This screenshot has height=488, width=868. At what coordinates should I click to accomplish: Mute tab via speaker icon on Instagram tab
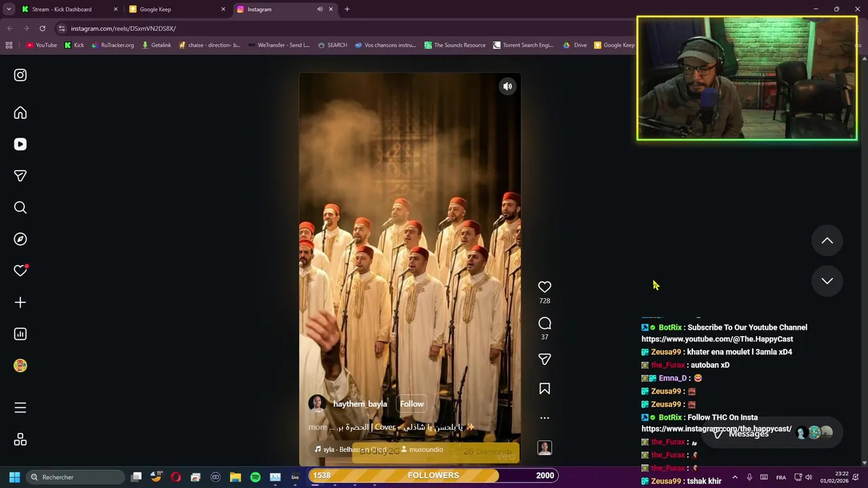pos(320,9)
